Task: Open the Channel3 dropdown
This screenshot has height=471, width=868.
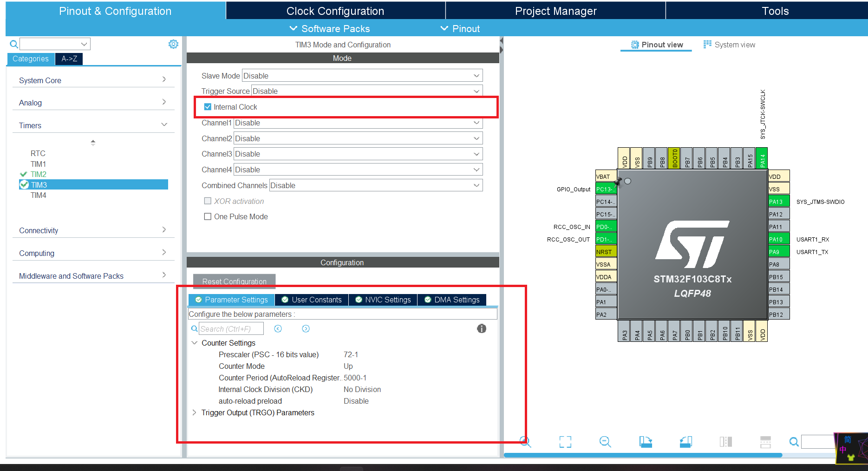Action: tap(358, 154)
